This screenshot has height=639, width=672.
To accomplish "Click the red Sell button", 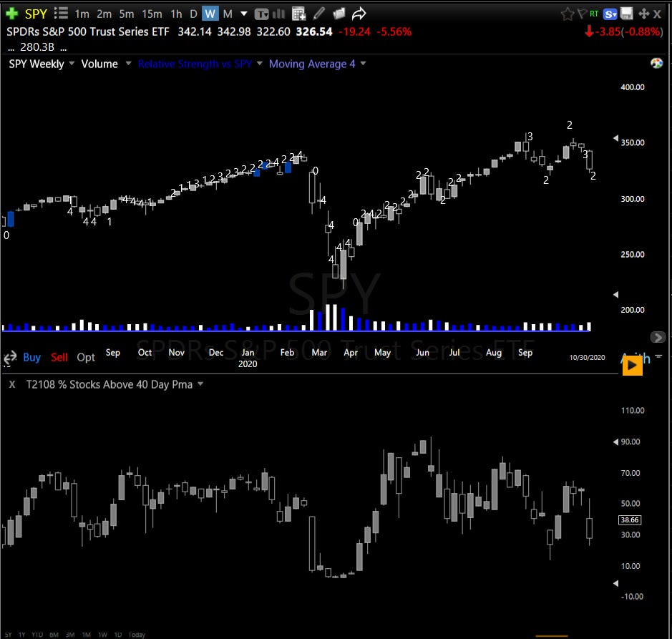I will [59, 358].
